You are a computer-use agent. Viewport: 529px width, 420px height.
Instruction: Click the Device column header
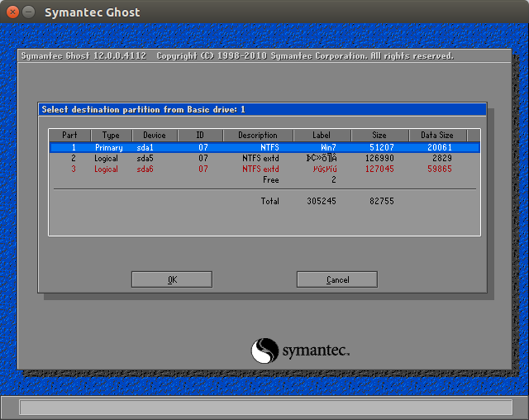coord(155,136)
